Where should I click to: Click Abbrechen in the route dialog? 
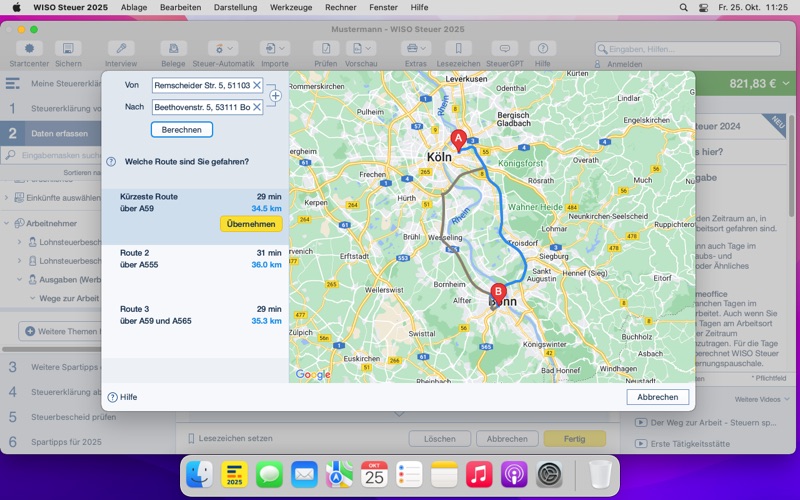pyautogui.click(x=658, y=397)
